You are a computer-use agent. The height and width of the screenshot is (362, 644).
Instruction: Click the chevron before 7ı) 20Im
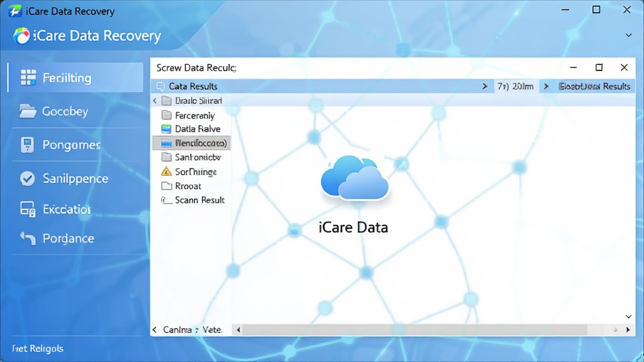pyautogui.click(x=485, y=86)
